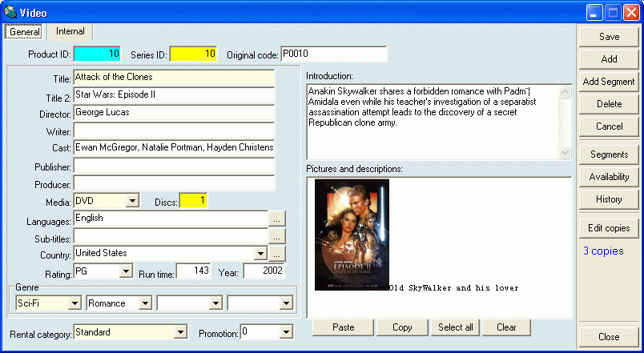Click the Paste button under pictures
The height and width of the screenshot is (353, 644).
coord(344,327)
